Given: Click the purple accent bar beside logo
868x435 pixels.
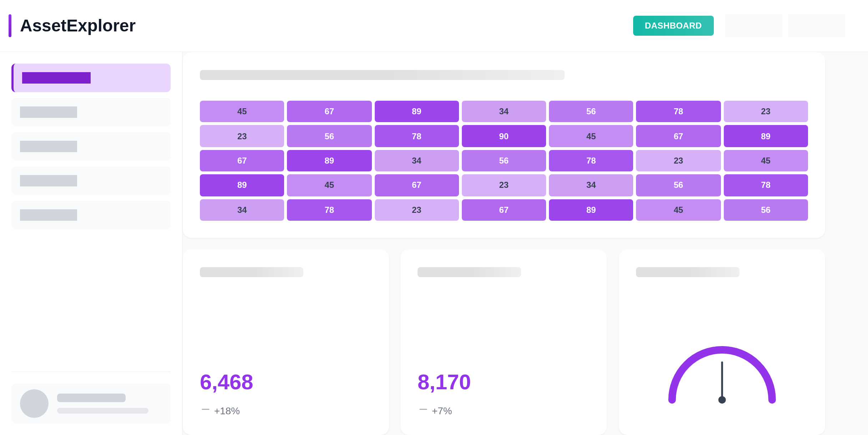Looking at the screenshot, I should click(x=10, y=26).
